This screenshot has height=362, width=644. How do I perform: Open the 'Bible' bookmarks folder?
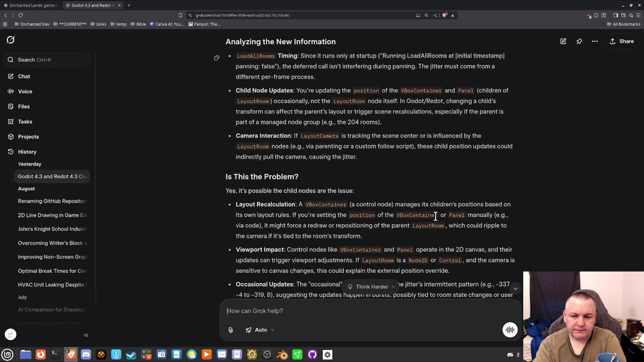(138, 24)
